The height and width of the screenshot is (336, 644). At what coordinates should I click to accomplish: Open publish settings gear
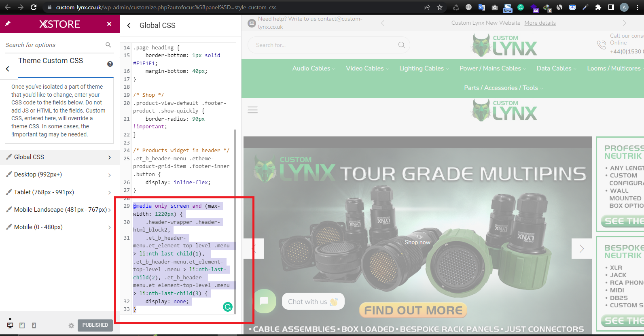point(71,325)
